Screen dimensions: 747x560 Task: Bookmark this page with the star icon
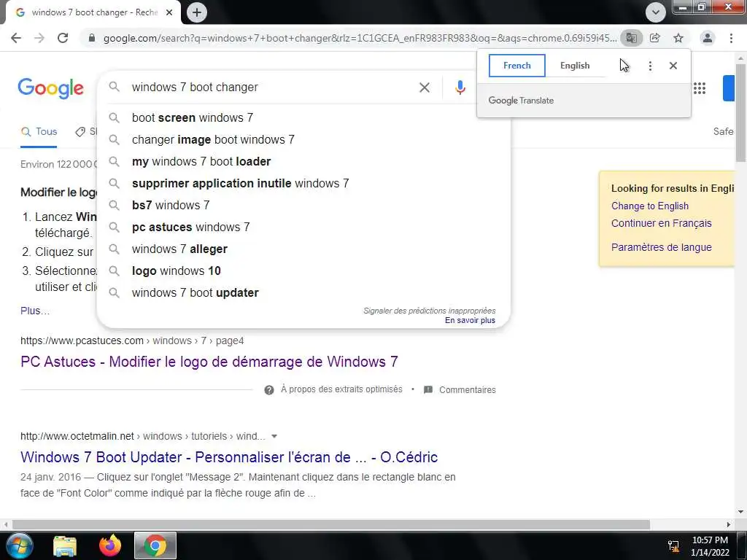[678, 38]
